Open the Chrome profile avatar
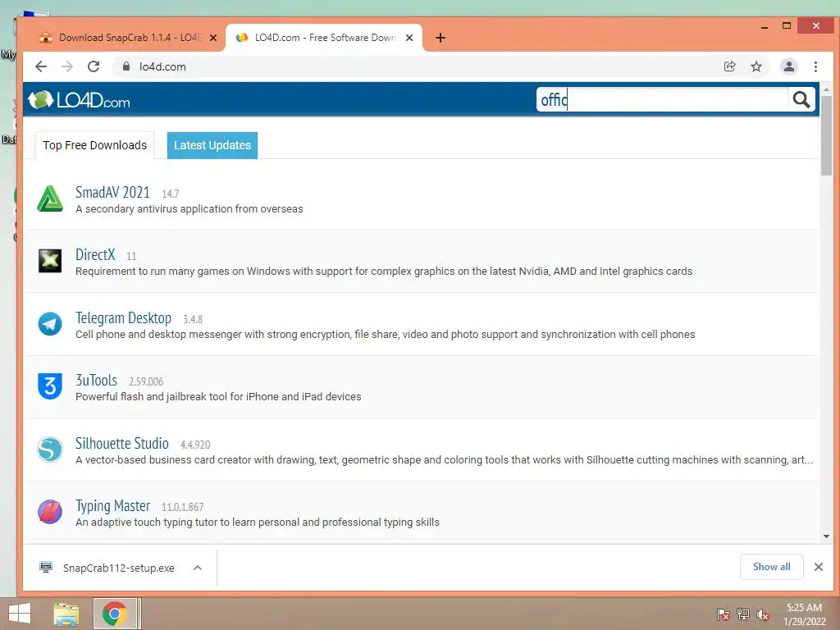Image resolution: width=840 pixels, height=630 pixels. click(788, 66)
